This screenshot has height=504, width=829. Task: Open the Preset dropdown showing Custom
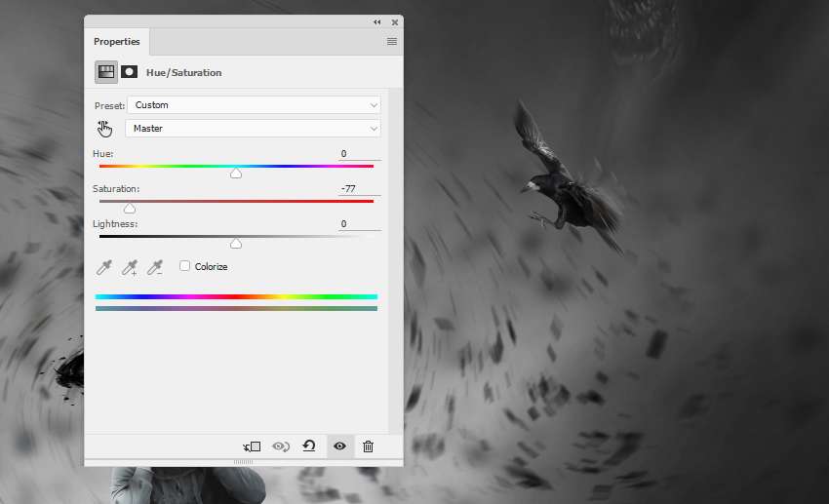254,104
